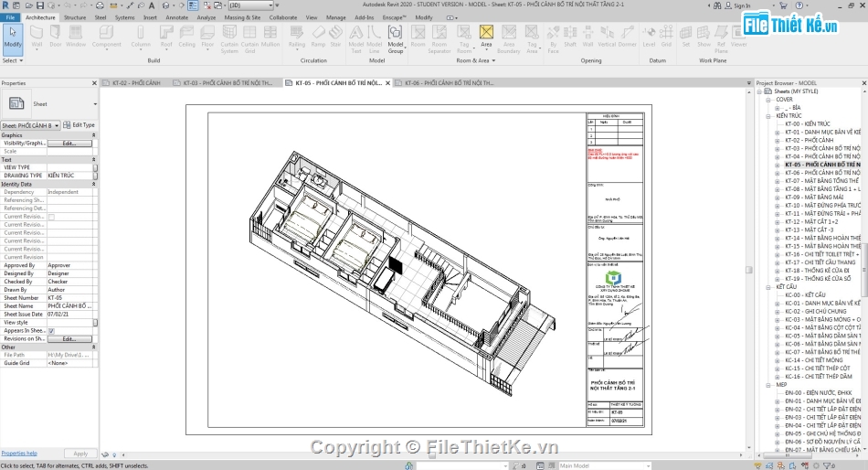Select the Floor tool
Viewport: 868px width, 470px height.
pos(207,37)
